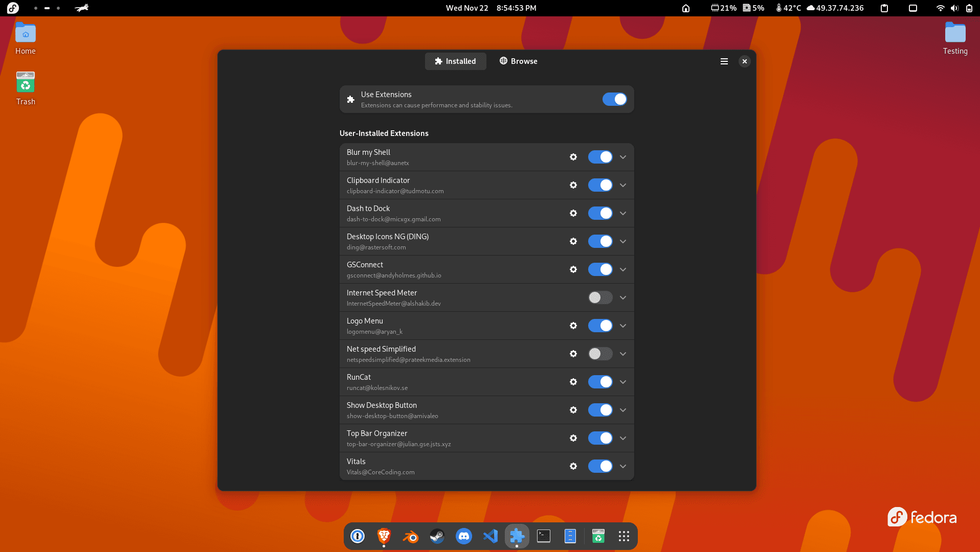Open clipboard indicator in top bar

pos(884,8)
